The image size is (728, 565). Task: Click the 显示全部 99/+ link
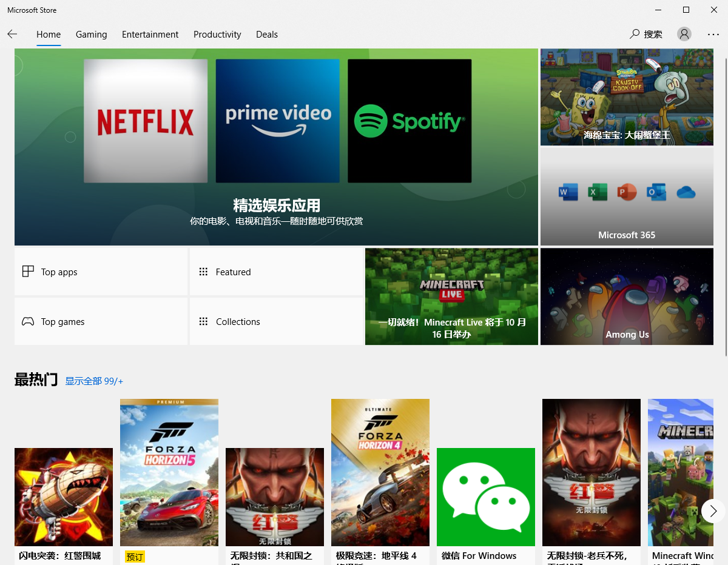pos(94,381)
